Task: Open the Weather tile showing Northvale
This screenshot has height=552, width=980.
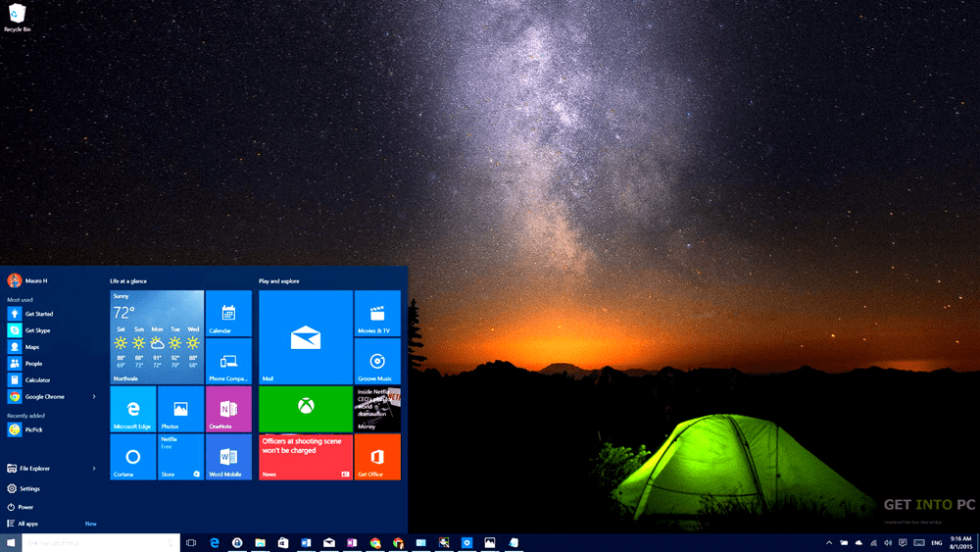Action: [x=157, y=337]
